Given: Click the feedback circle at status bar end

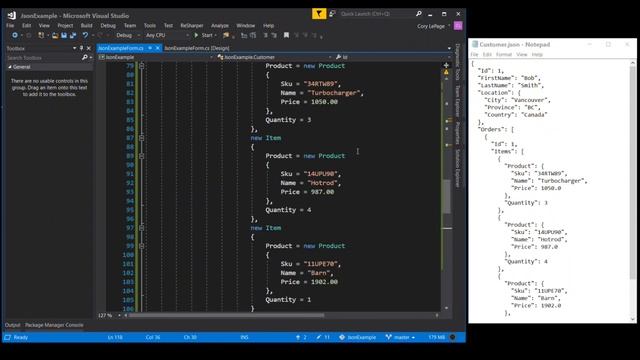Looking at the screenshot, I should pyautogui.click(x=453, y=337).
